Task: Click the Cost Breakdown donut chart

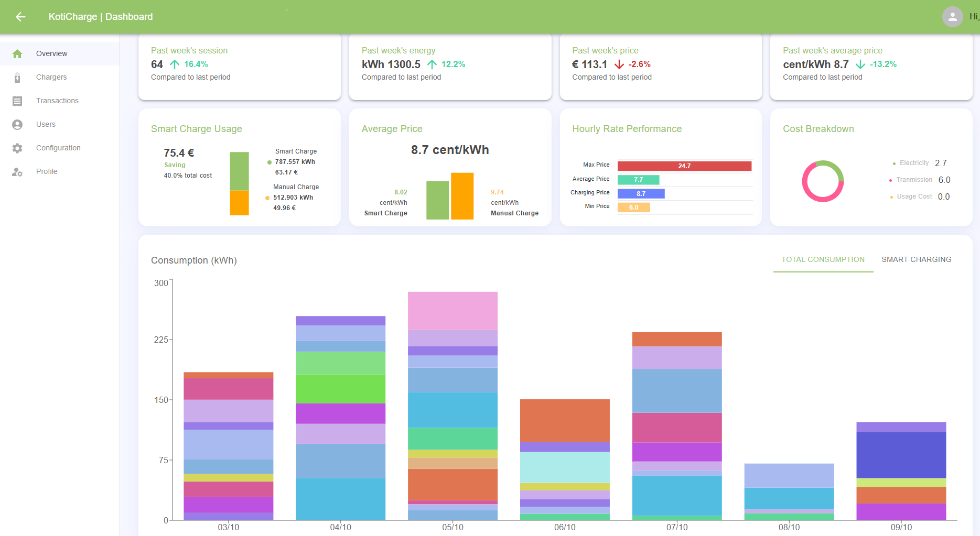Action: coord(823,181)
